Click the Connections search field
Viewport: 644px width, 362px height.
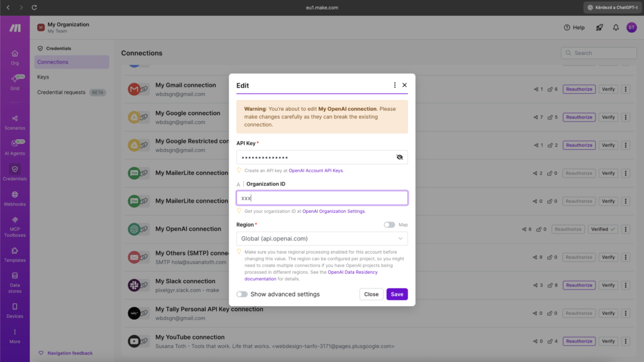pyautogui.click(x=599, y=53)
